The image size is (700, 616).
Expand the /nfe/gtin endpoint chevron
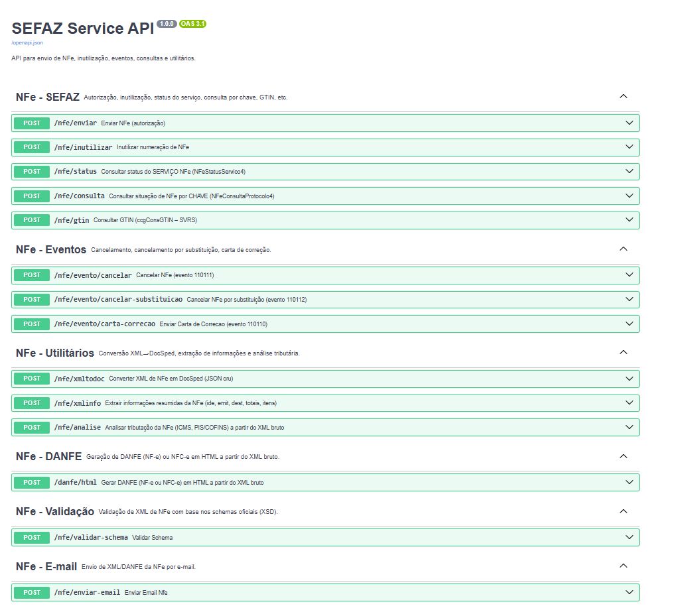pyautogui.click(x=628, y=219)
